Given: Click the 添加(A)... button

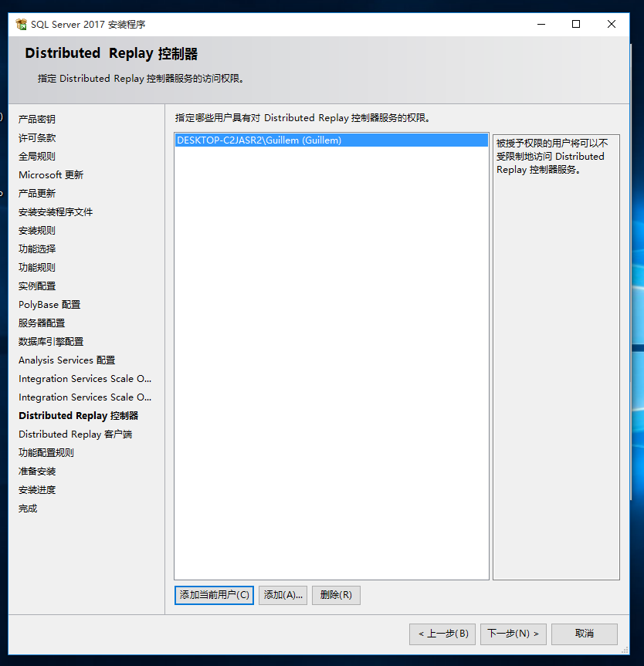Looking at the screenshot, I should tap(283, 595).
